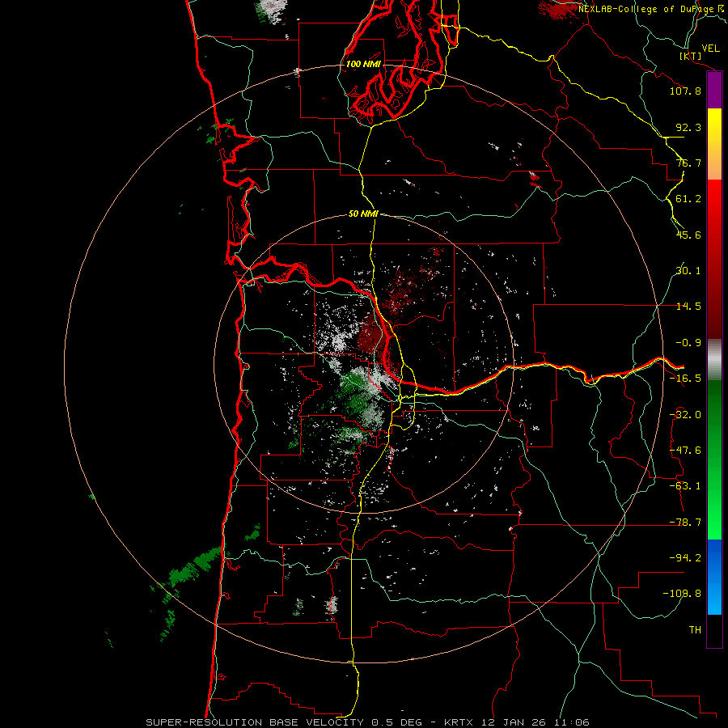Select the 61.2 scale value
Viewport: 728px width, 728px height.
point(688,199)
